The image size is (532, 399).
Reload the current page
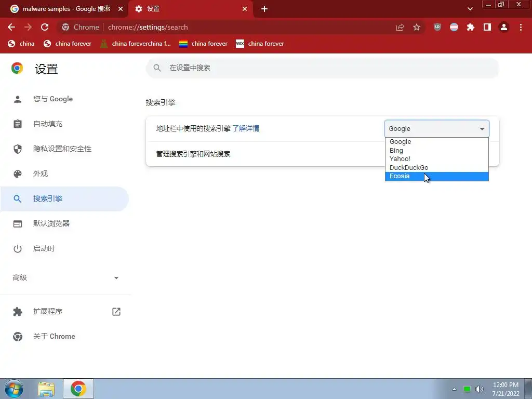pos(45,27)
